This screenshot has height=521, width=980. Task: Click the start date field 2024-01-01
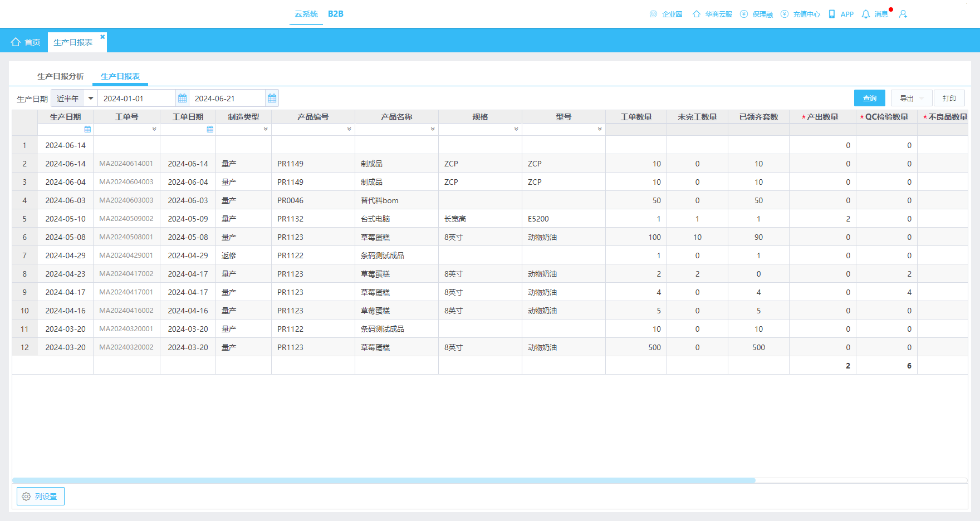point(136,99)
